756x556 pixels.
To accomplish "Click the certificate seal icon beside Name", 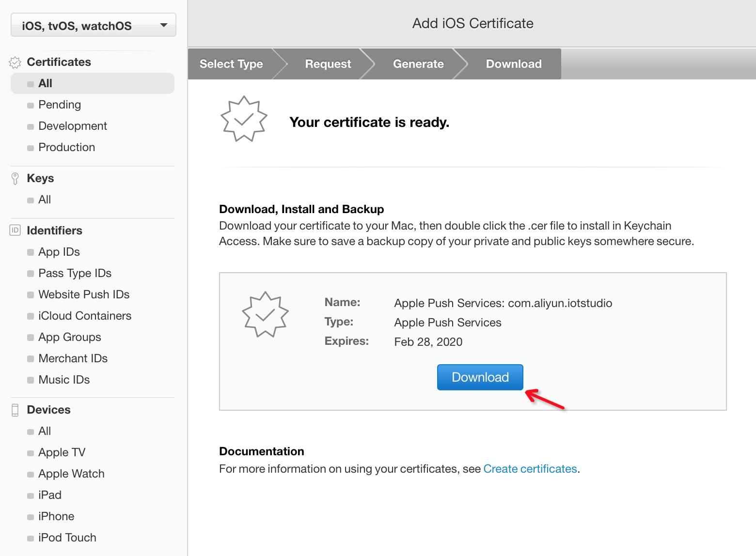I will tap(265, 315).
